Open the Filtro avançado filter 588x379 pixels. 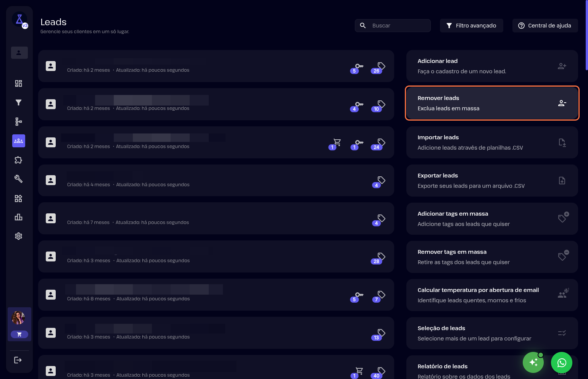coord(471,26)
